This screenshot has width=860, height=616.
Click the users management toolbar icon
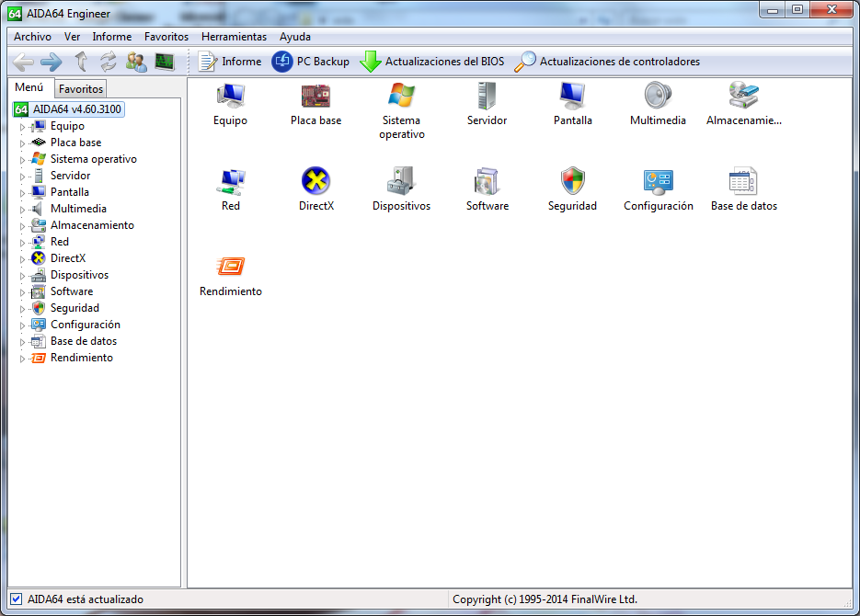(x=136, y=62)
